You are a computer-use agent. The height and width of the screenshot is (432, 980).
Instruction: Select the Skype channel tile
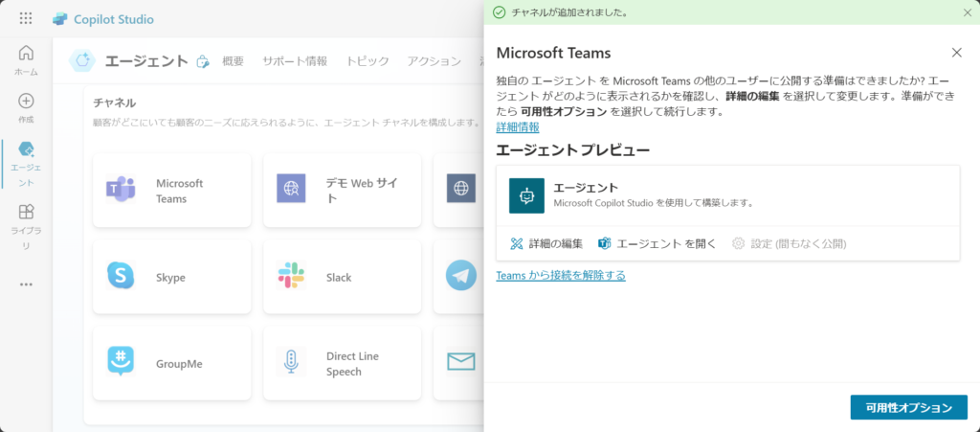click(172, 277)
